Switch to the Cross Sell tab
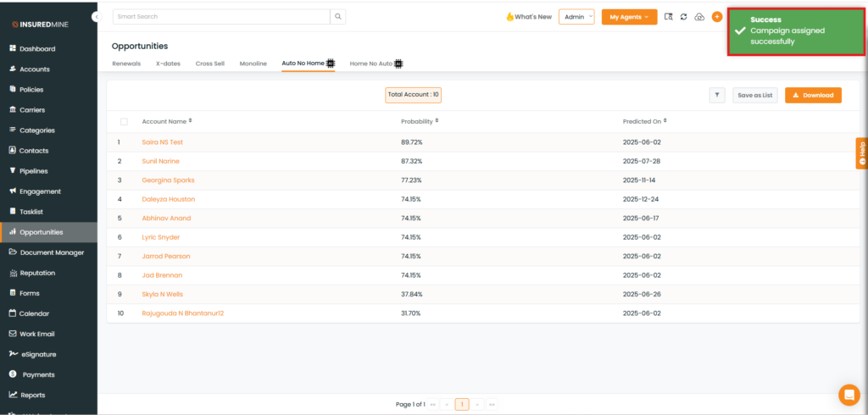The width and height of the screenshot is (868, 415). [x=210, y=64]
